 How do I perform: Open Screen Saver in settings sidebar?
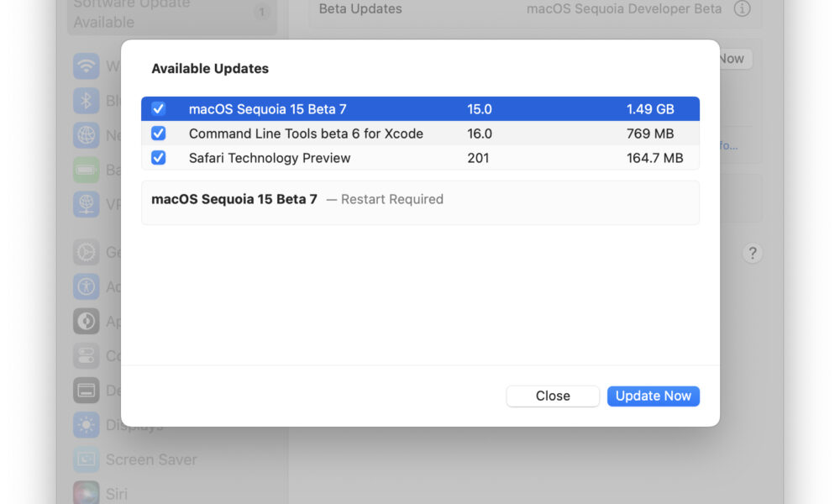click(135, 459)
